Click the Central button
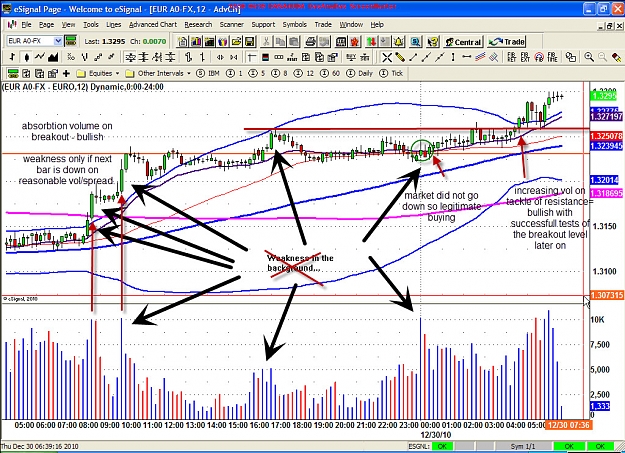The height and width of the screenshot is (453, 625). 464,42
